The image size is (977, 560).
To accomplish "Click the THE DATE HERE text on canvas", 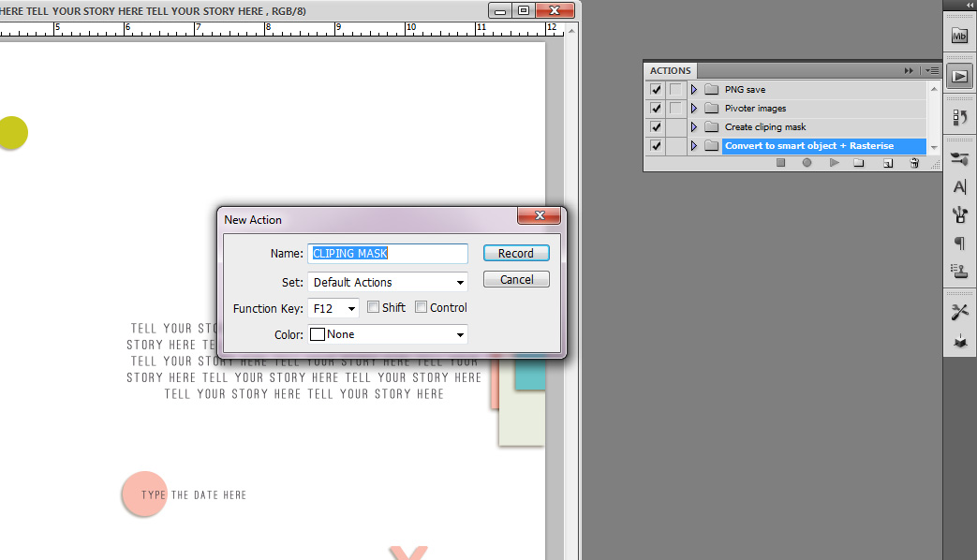I will tap(209, 495).
